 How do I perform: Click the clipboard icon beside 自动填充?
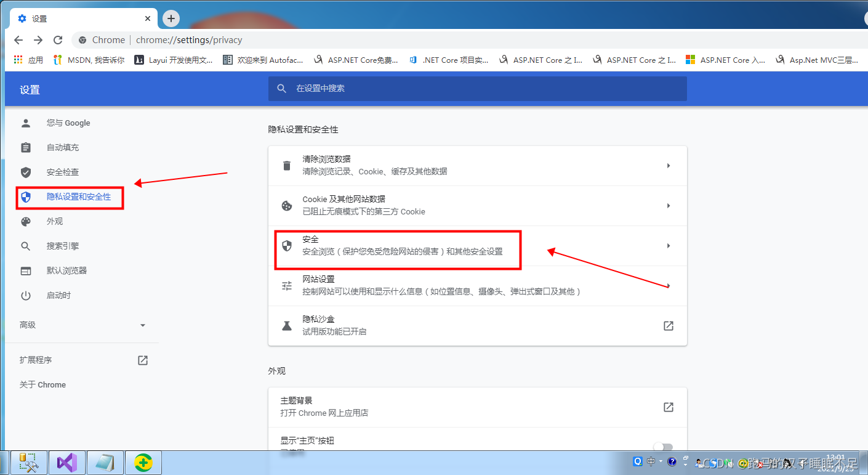pos(26,148)
